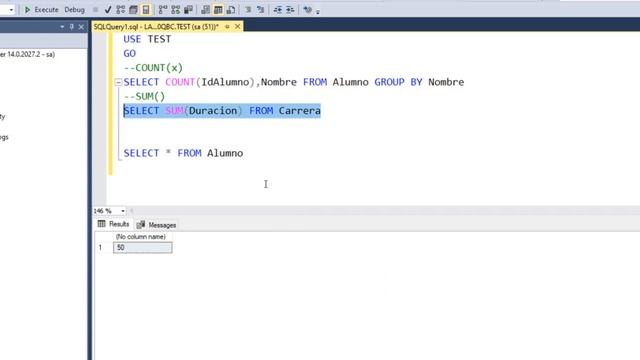Close the SQLQuery1.sql tab
Viewport: 640px width, 360px height.
(x=238, y=27)
